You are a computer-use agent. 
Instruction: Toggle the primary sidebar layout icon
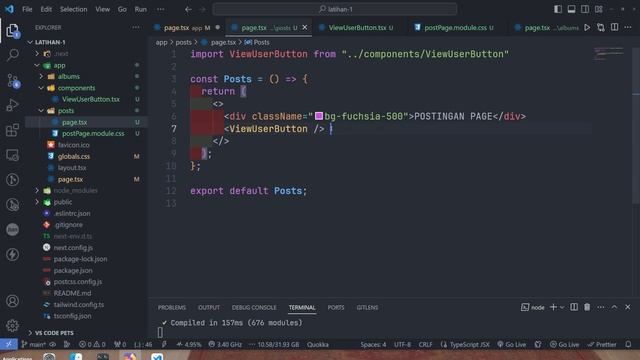point(558,9)
